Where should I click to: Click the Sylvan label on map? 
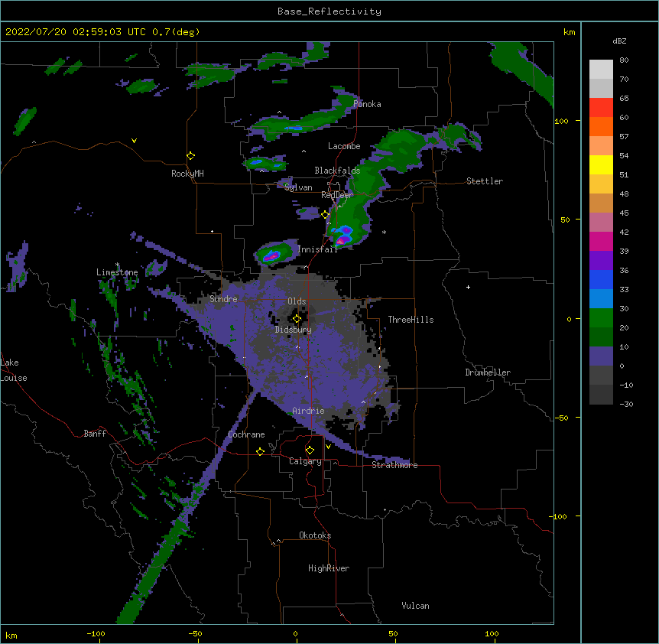298,187
